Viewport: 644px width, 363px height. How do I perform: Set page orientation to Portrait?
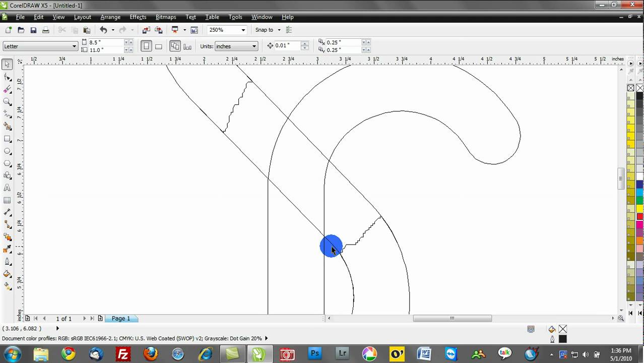[146, 46]
